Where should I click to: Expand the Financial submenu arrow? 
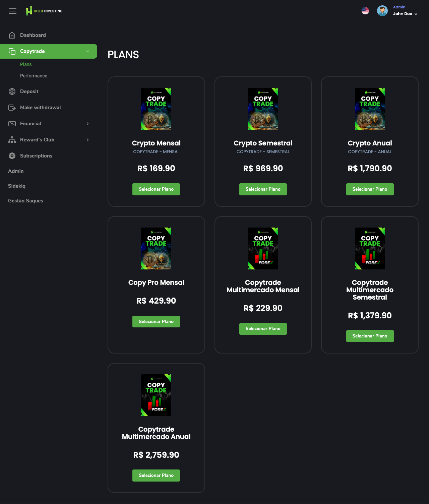coord(87,124)
